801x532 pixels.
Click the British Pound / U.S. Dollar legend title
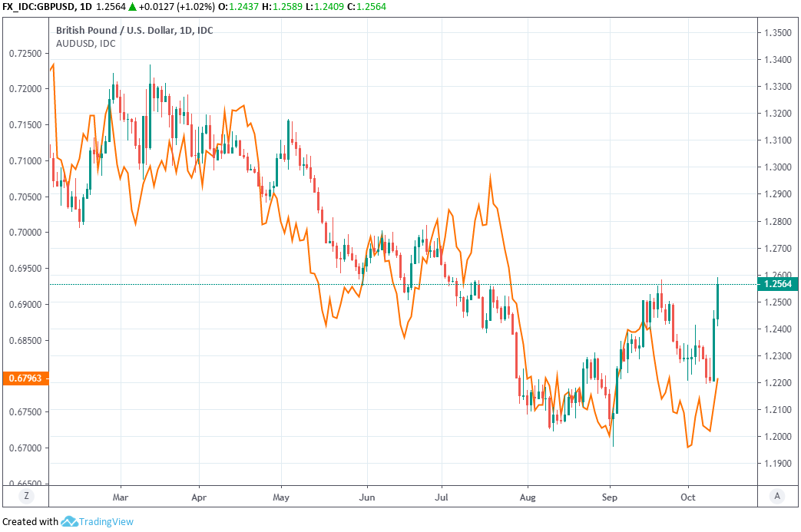pos(124,30)
